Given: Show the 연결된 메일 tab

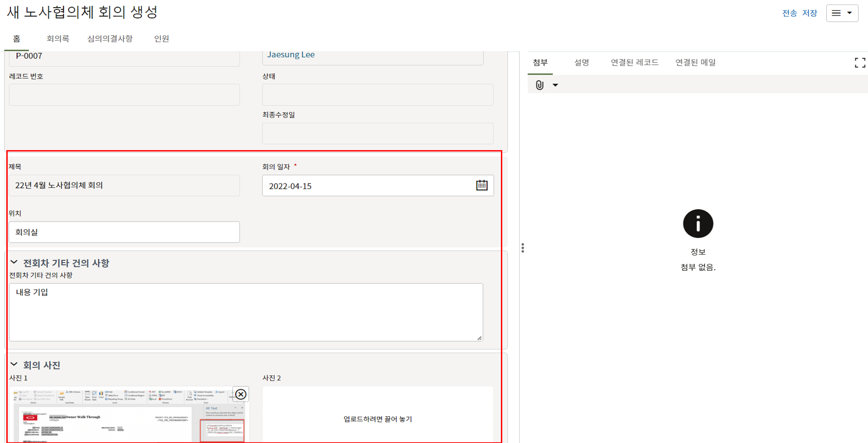Looking at the screenshot, I should 695,62.
